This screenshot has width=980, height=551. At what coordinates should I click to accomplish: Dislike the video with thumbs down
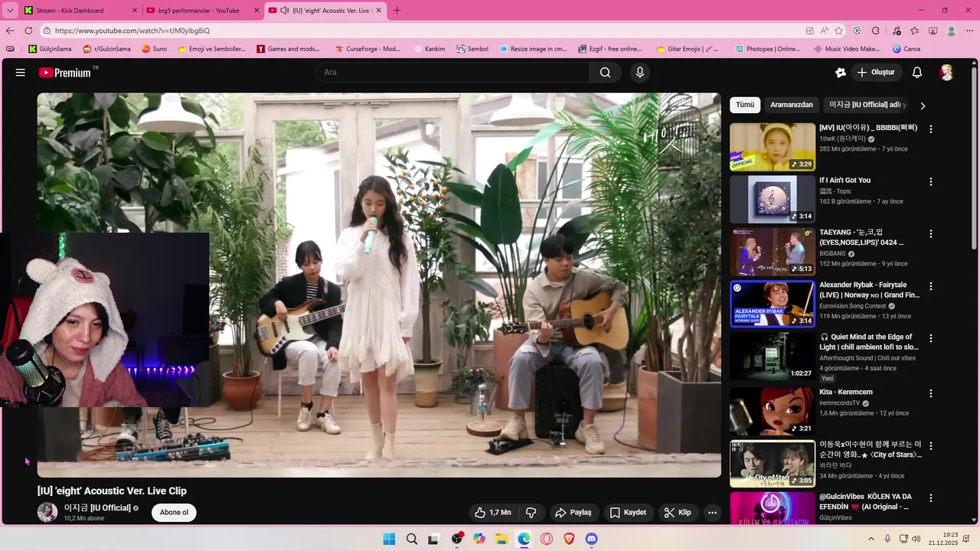pyautogui.click(x=531, y=513)
